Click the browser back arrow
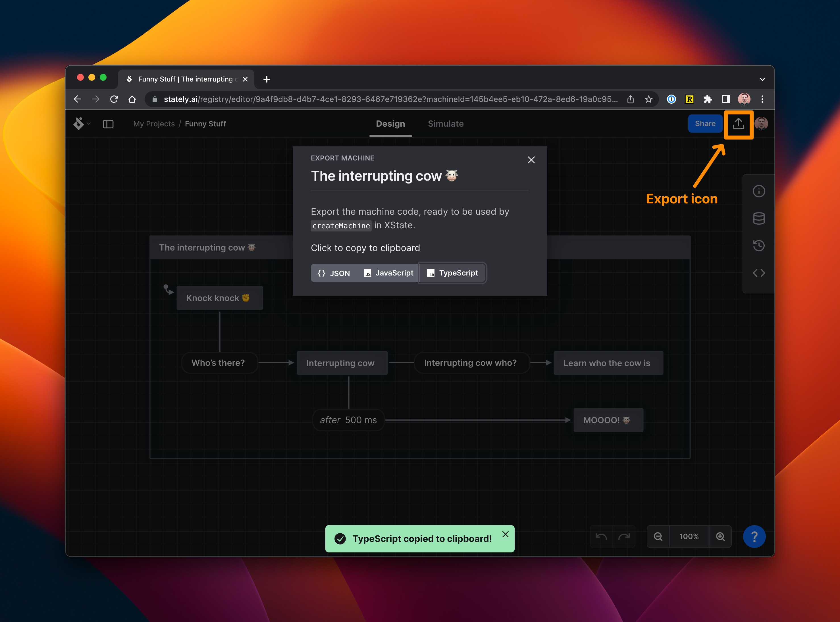Viewport: 840px width, 622px height. (x=78, y=99)
